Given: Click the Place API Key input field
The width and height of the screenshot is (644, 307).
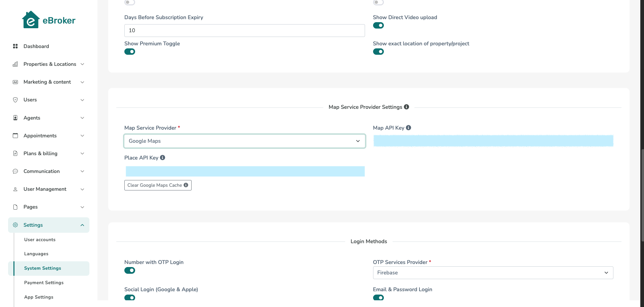Looking at the screenshot, I should pos(245,171).
